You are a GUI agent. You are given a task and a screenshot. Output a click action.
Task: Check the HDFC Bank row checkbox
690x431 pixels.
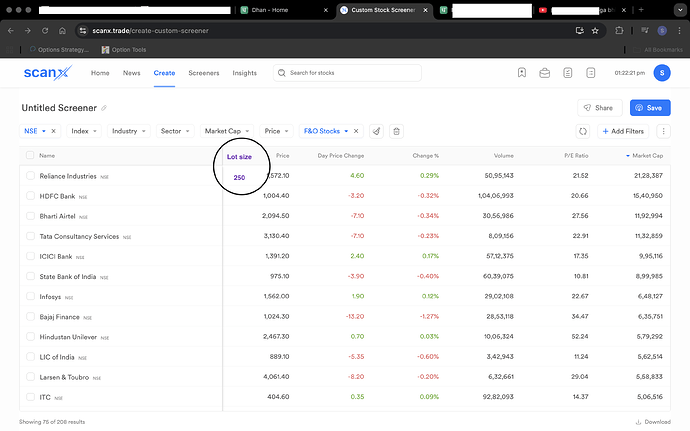pos(30,195)
